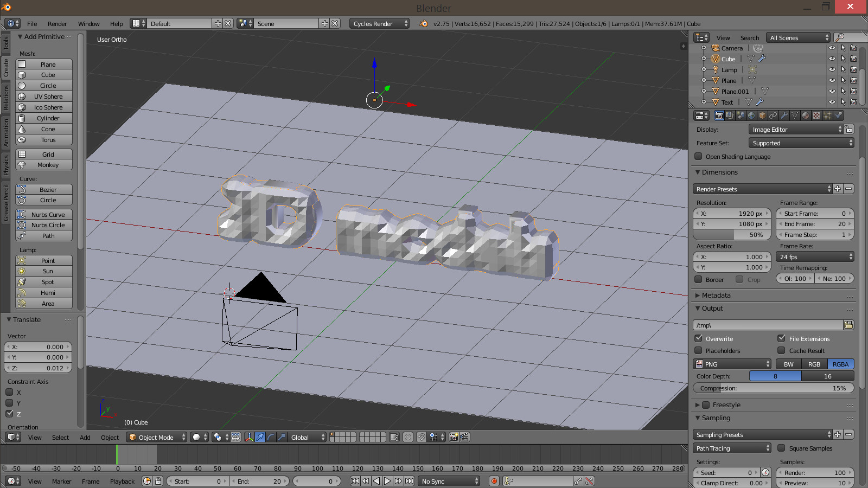Open the Cycles Render engine dropdown
Image resolution: width=868 pixels, height=488 pixels.
[380, 23]
